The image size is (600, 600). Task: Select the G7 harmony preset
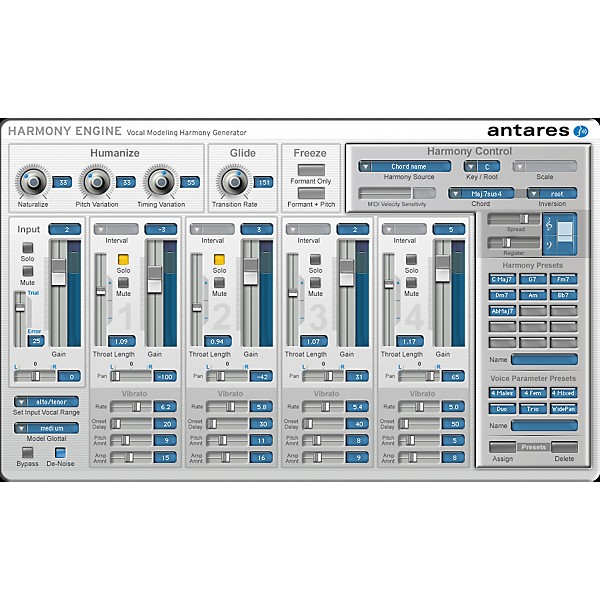[x=533, y=279]
